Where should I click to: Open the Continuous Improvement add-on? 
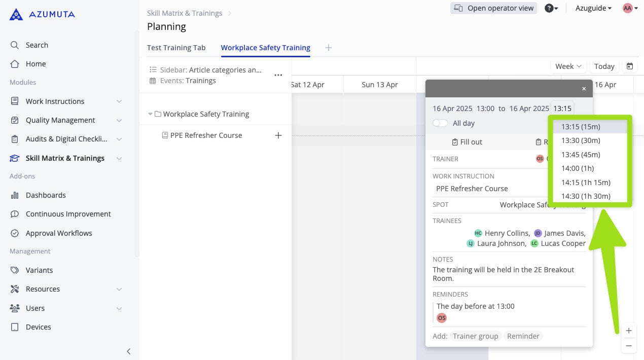(x=68, y=213)
